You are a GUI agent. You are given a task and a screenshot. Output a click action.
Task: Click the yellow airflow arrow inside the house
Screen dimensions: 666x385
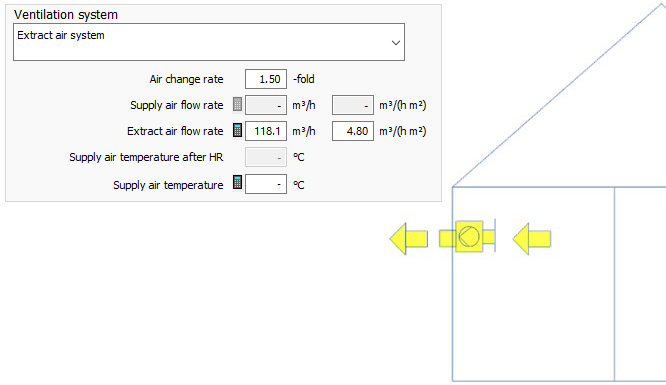tap(532, 238)
